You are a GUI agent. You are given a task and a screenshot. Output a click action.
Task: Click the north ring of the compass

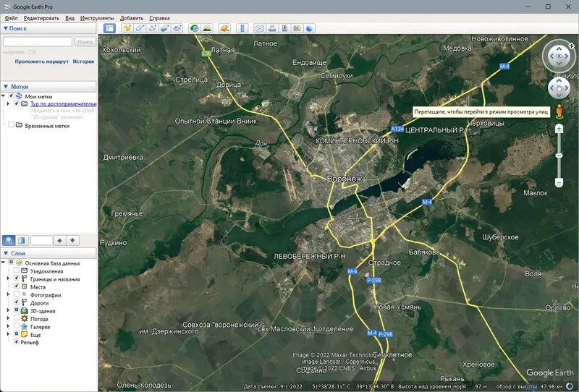coord(572,46)
